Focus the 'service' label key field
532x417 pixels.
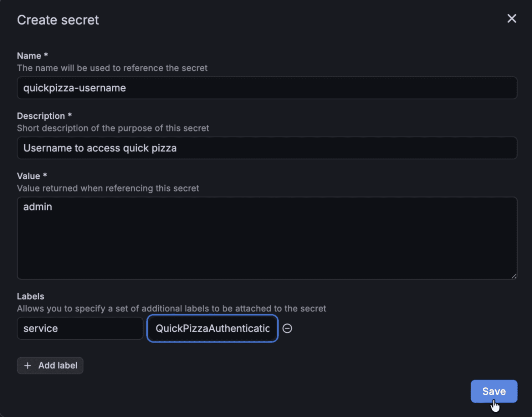pos(80,328)
